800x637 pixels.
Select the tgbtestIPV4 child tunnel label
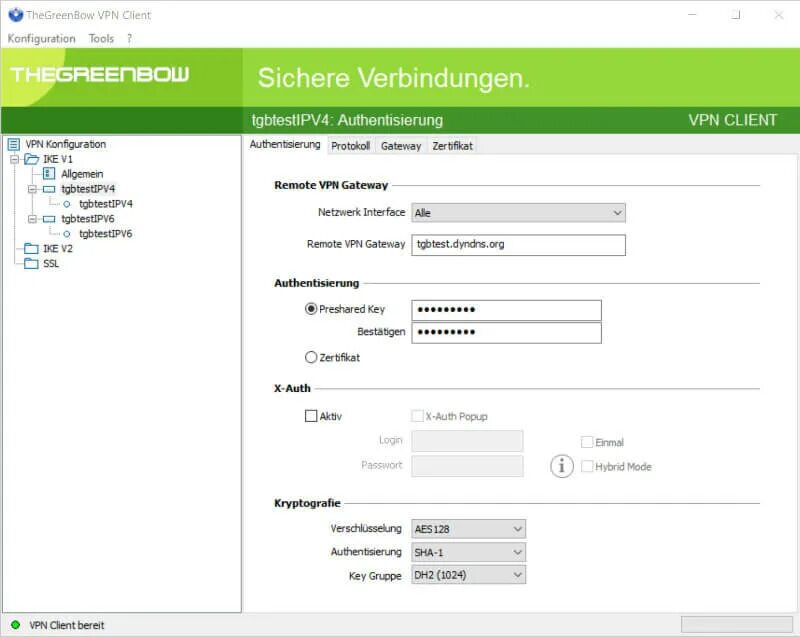[106, 204]
